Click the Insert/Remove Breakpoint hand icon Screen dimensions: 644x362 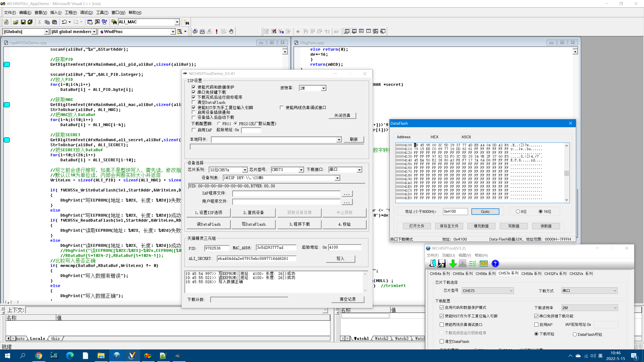click(231, 31)
